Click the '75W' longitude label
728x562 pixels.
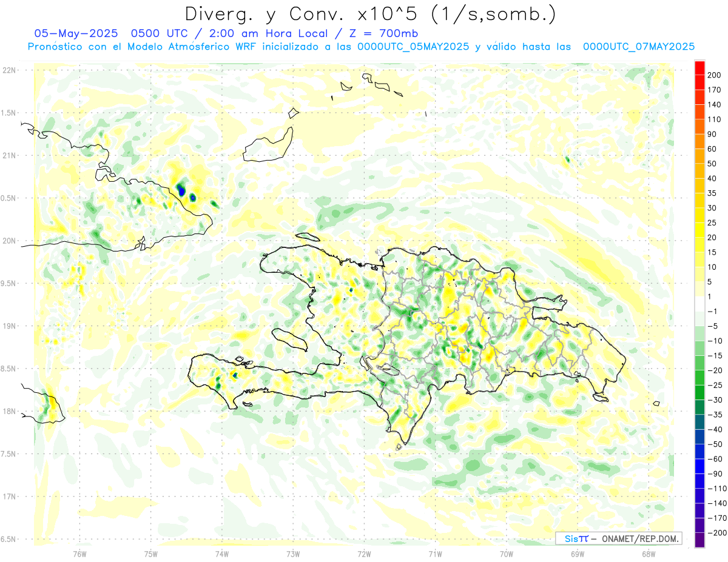pos(150,554)
